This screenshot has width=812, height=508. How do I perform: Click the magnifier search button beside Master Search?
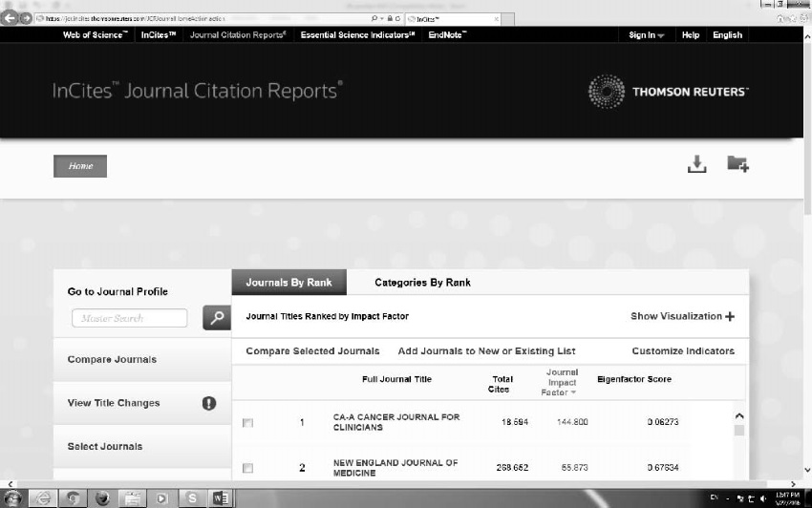click(x=217, y=317)
